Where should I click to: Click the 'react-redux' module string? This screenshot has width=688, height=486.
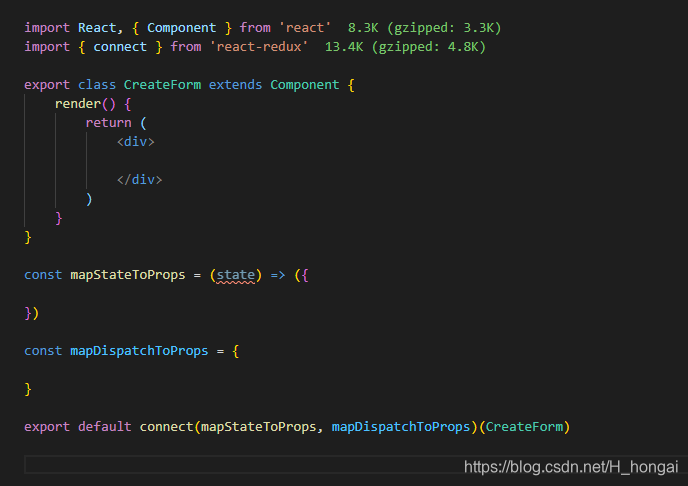pyautogui.click(x=259, y=46)
